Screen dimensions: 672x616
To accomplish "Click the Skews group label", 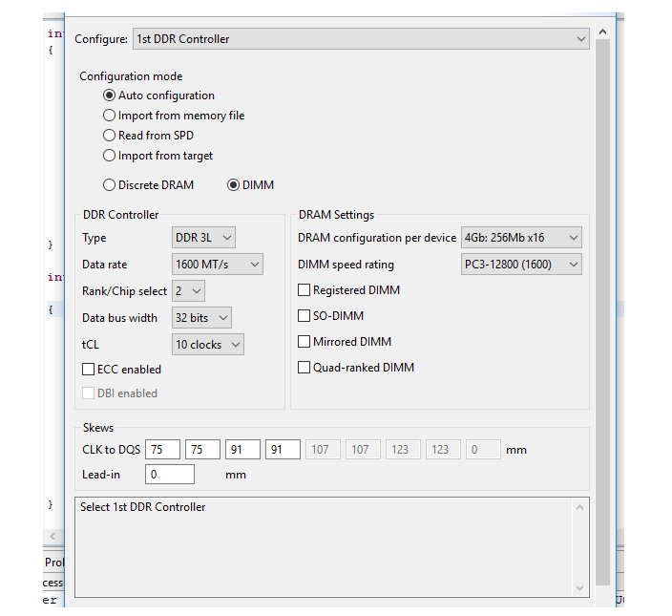I will [98, 428].
